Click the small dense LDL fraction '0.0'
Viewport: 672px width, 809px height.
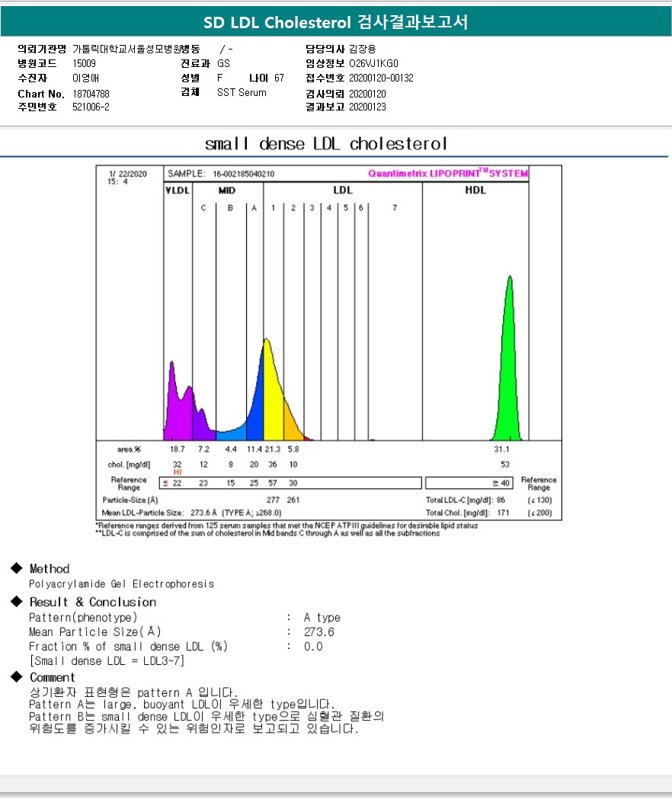coord(313,647)
